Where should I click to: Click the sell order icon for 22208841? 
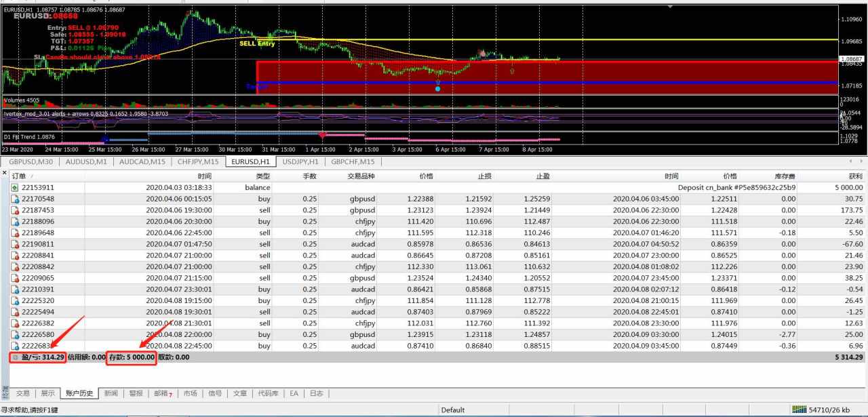point(15,256)
